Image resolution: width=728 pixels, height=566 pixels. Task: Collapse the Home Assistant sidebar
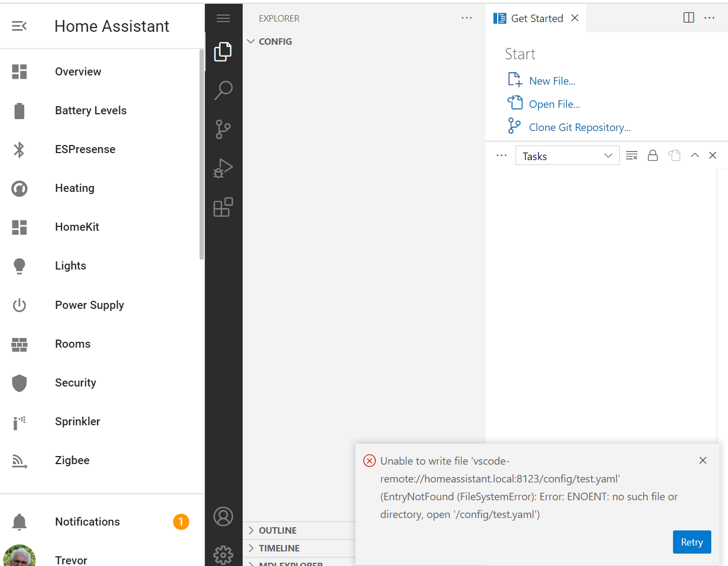tap(19, 26)
